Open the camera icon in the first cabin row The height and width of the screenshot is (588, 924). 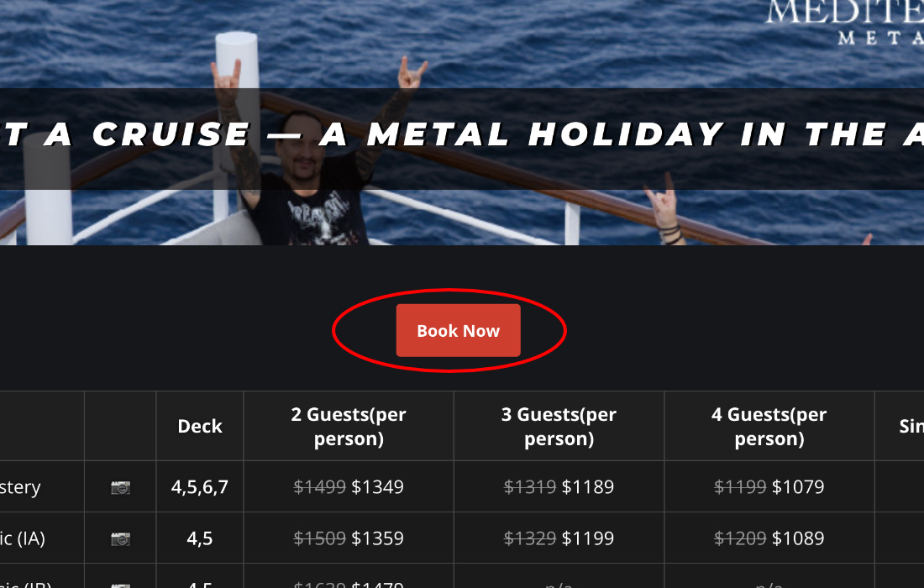pos(120,487)
